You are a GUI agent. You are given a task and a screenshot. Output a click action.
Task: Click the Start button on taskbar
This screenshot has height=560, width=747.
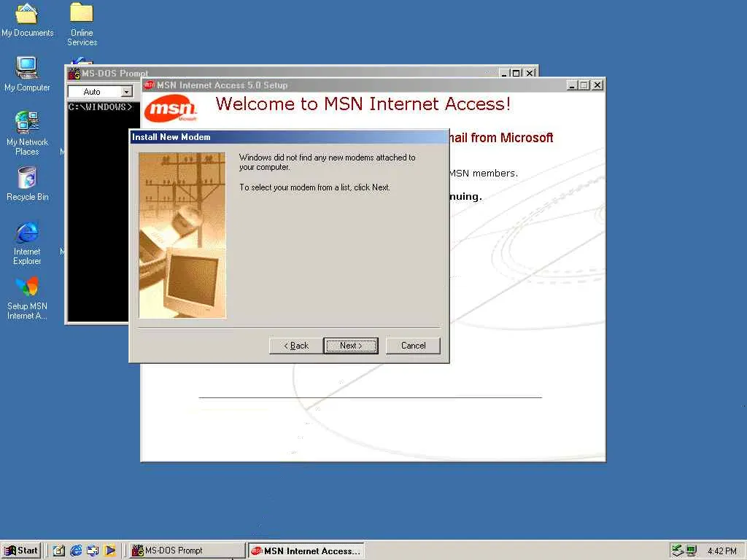21,551
